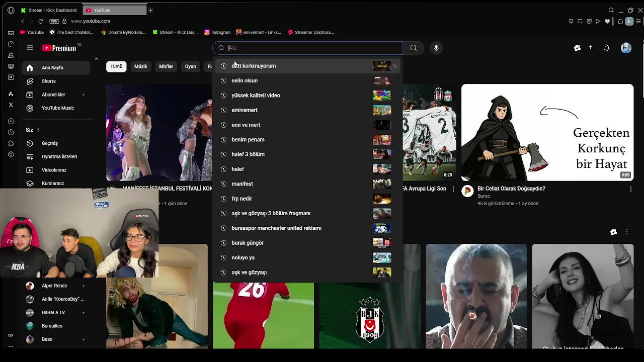Open 'Bir Cellat Olarak Doğsaydın?' video title

511,189
